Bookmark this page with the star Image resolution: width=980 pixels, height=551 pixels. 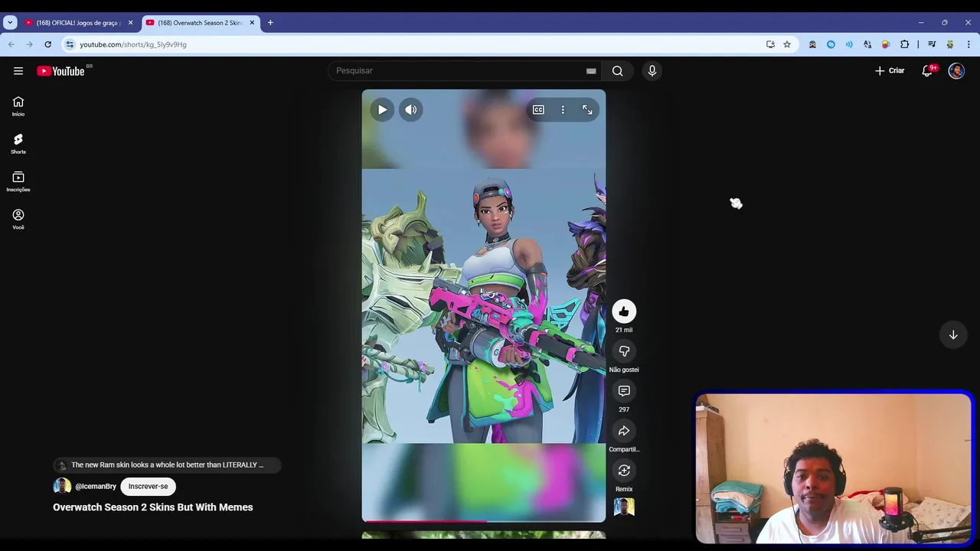coord(787,44)
